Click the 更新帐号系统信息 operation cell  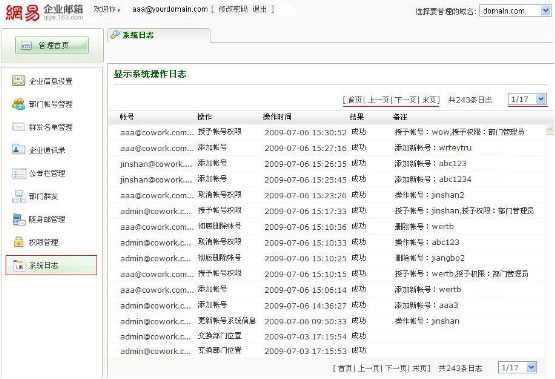[x=227, y=321]
